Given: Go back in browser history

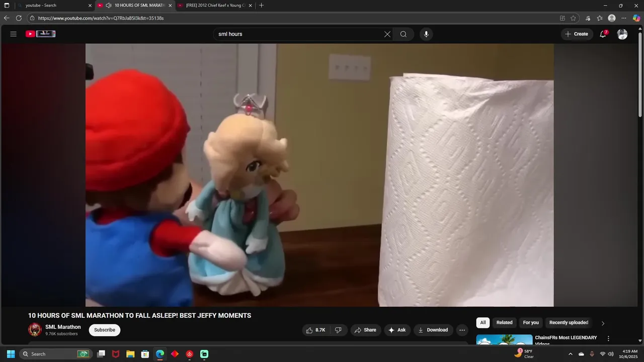Looking at the screenshot, I should [7, 18].
